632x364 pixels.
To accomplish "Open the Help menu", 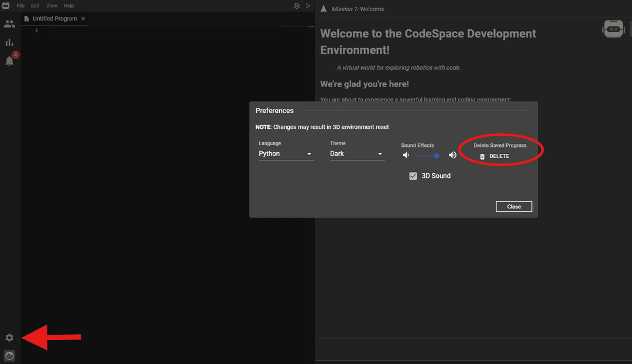I will pyautogui.click(x=68, y=6).
